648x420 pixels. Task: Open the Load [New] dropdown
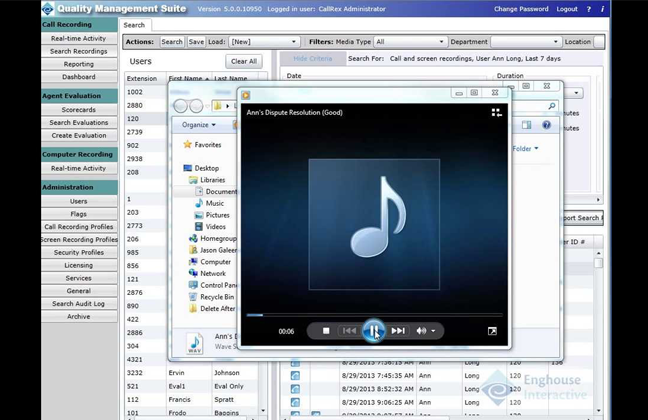264,42
